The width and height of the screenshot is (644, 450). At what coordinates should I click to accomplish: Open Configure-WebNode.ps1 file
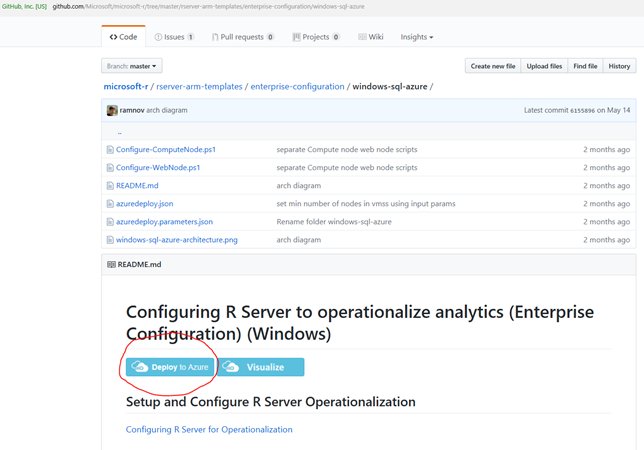coord(158,168)
